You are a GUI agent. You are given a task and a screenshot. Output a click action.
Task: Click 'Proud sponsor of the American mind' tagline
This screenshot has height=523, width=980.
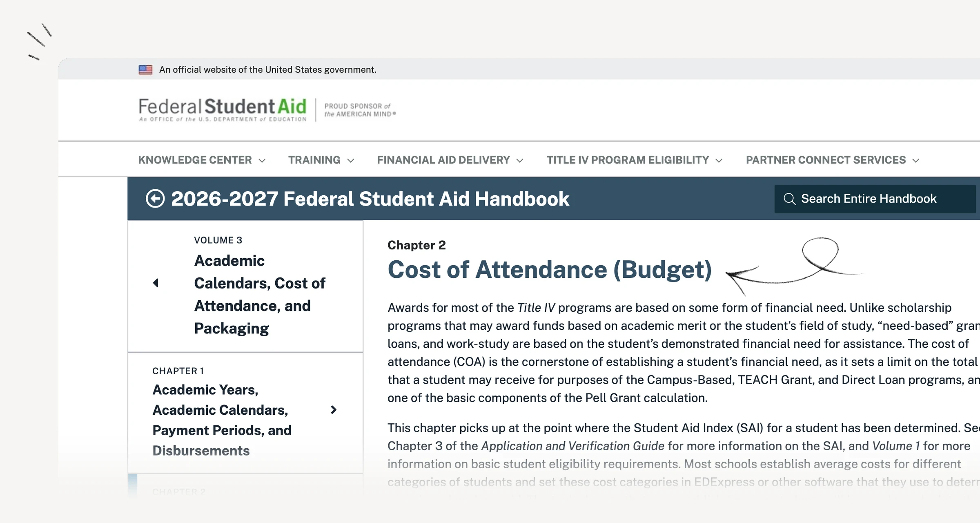(x=360, y=110)
